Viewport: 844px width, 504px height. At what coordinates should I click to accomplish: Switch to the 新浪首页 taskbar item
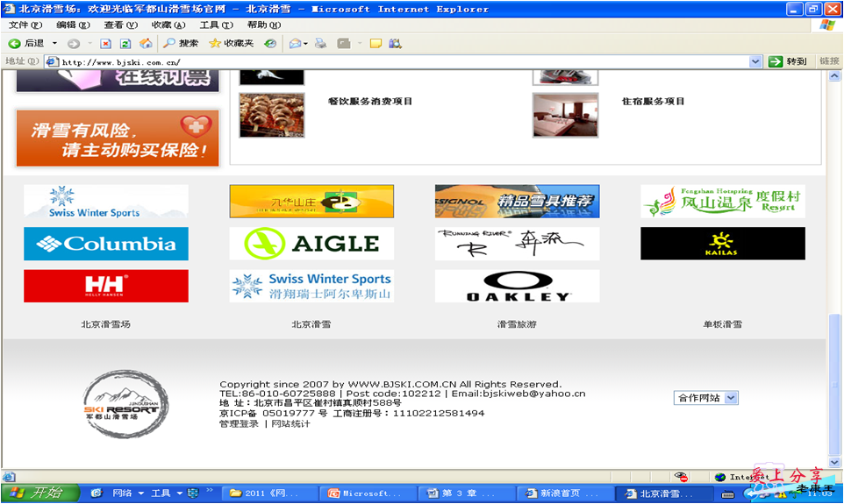pos(566,493)
